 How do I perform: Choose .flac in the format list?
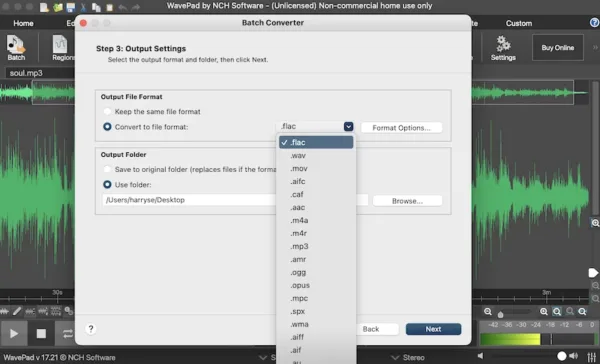316,142
